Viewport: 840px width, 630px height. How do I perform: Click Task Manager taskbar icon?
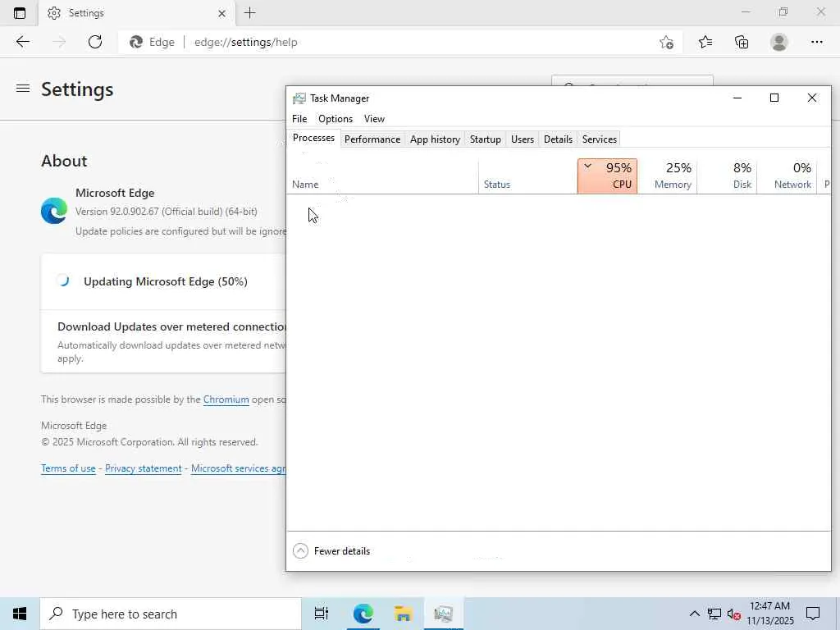(444, 614)
